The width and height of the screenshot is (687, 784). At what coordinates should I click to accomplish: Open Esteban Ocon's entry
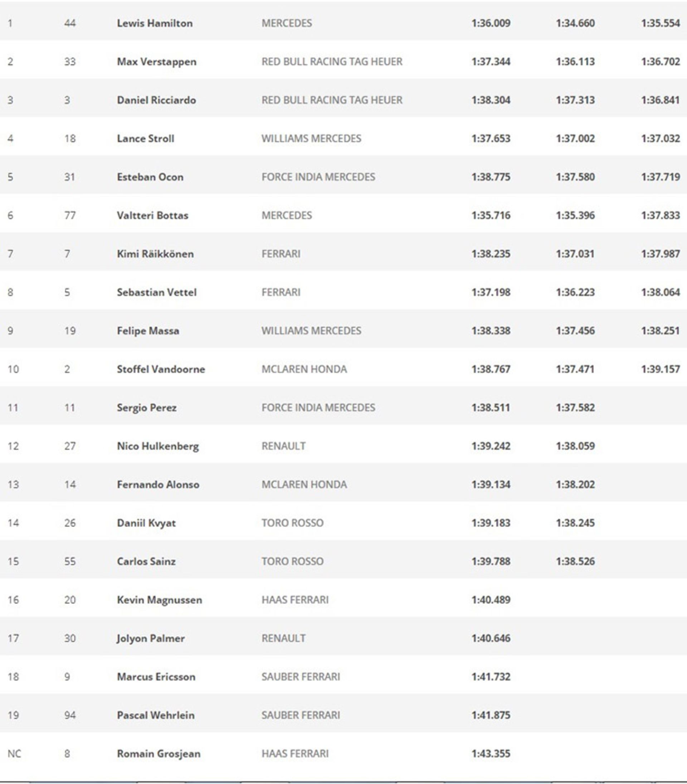(150, 177)
